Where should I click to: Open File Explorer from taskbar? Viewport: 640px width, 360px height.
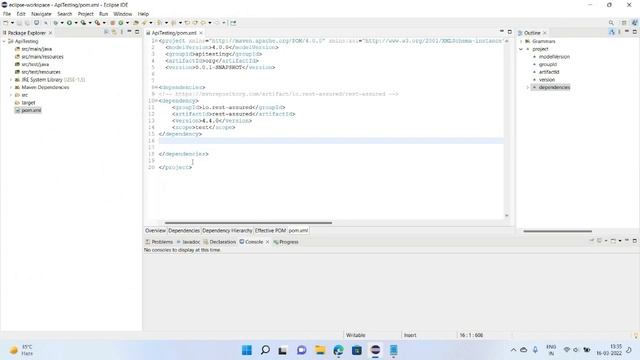(320, 350)
